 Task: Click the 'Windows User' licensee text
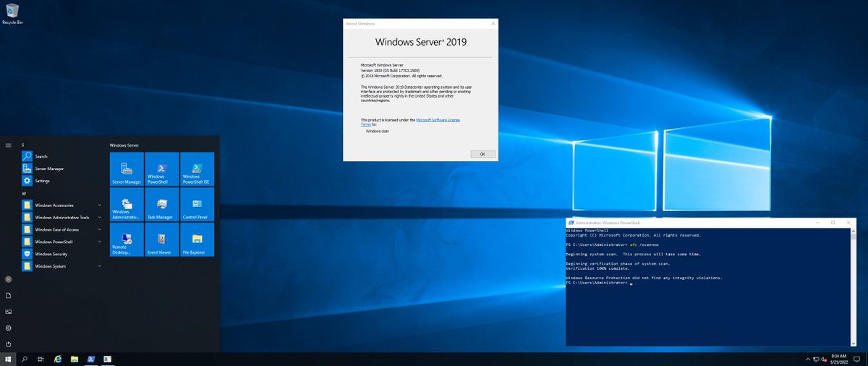pos(378,131)
